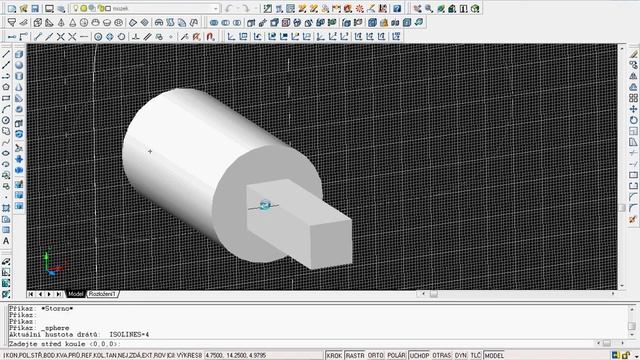Image resolution: width=640 pixels, height=360 pixels.
Task: Select the Line tool in Draw toolbar
Action: tap(6, 54)
